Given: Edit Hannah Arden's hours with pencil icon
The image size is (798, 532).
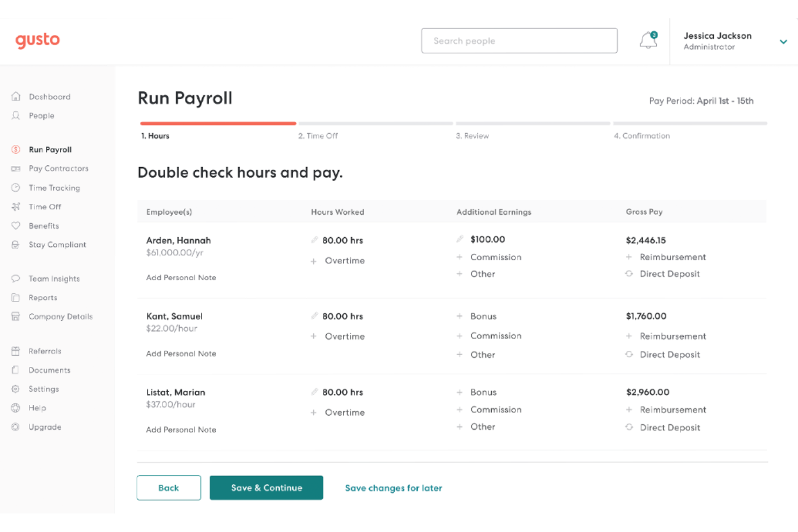Looking at the screenshot, I should pos(314,240).
